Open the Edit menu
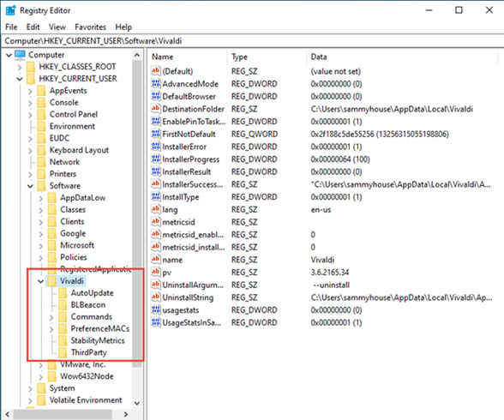The image size is (504, 420). pyautogui.click(x=33, y=27)
